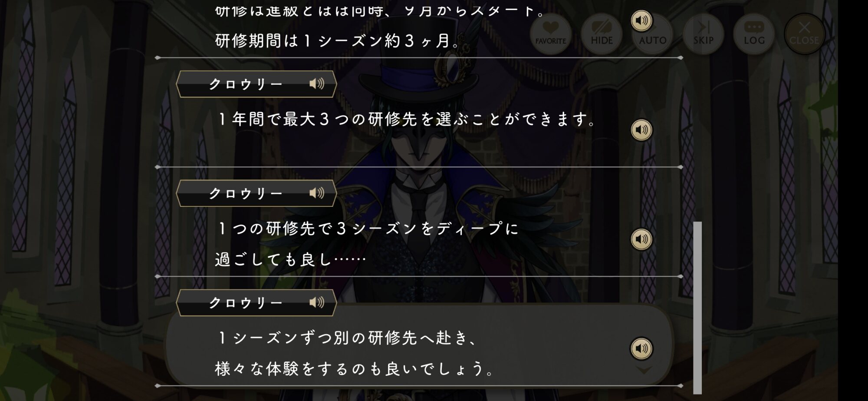Select the third クロウリー name plate
Viewport: 868px width, 401px height.
(256, 302)
